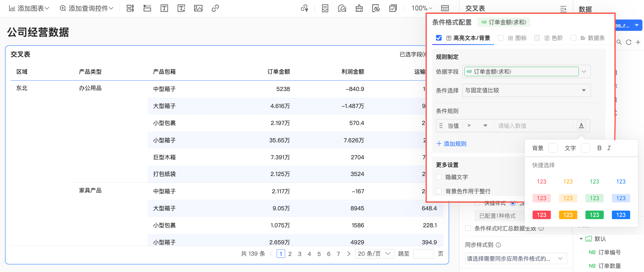Select the 订单数量 field
Screen dimensions: 644x272
coord(605,266)
